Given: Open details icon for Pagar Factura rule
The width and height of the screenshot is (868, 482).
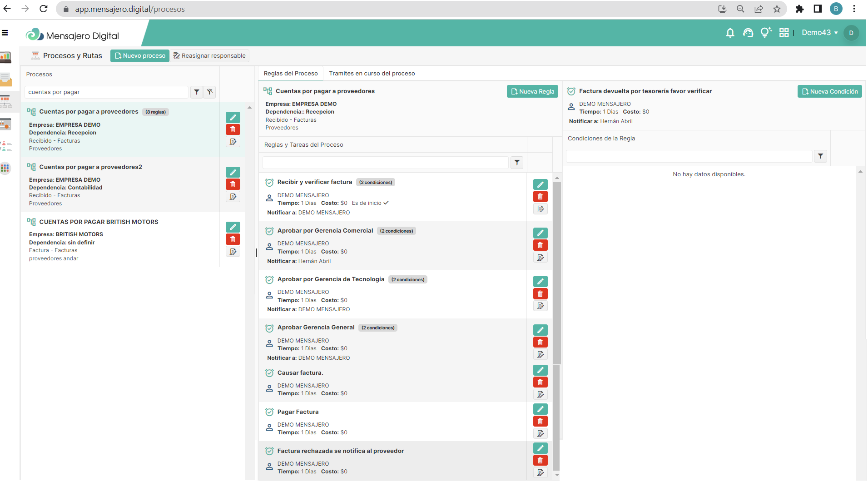Looking at the screenshot, I should click(540, 433).
